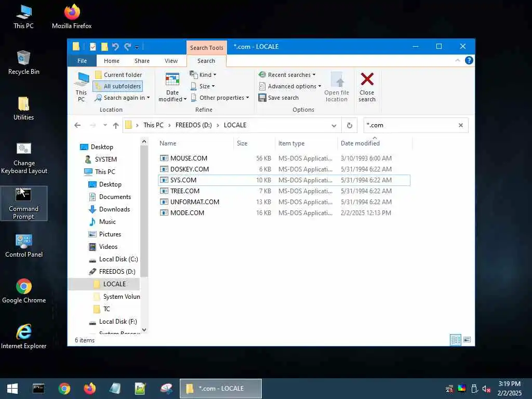Select Control Panel desktop icon
Viewport: 532px width, 399px height.
point(24,246)
